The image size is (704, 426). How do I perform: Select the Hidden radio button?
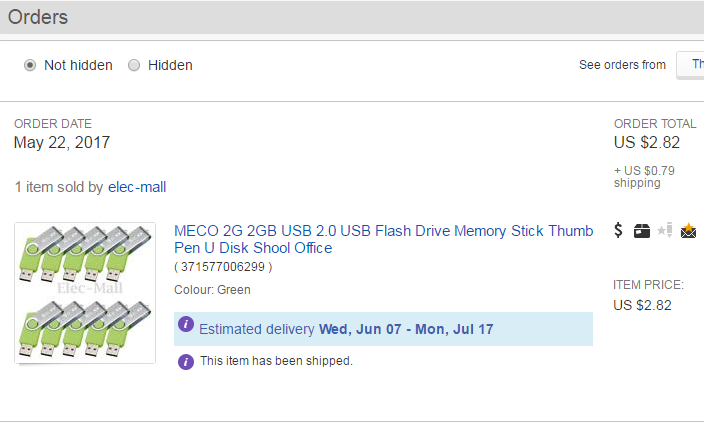[x=134, y=65]
